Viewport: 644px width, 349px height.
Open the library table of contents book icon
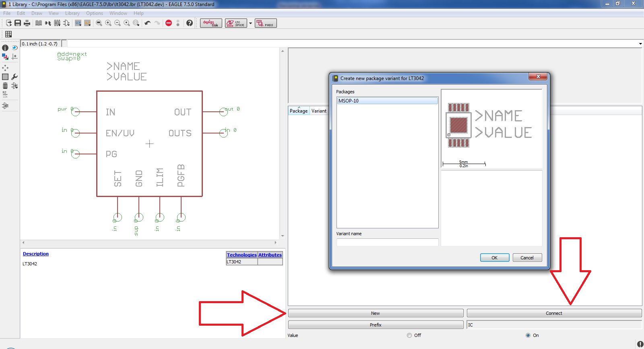click(x=39, y=23)
